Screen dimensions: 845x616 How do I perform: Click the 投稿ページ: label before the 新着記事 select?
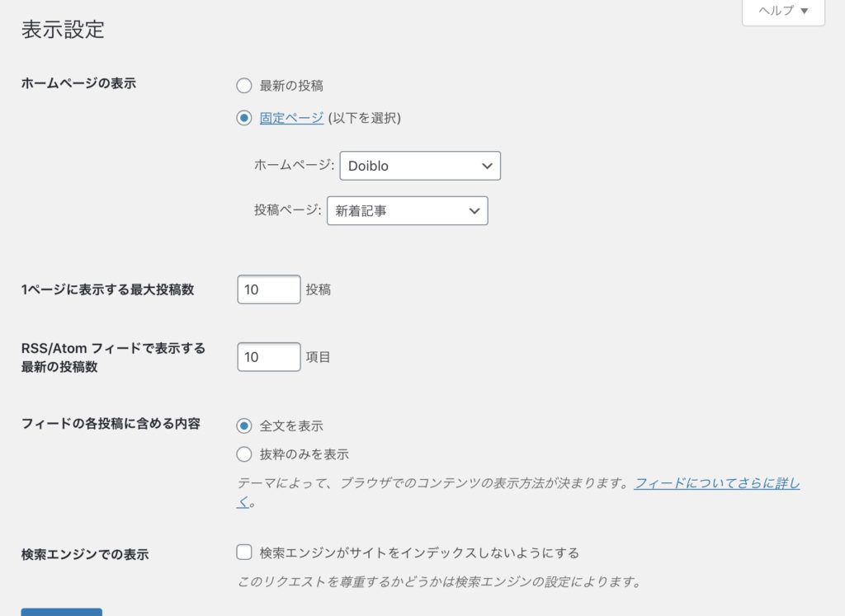pyautogui.click(x=287, y=210)
